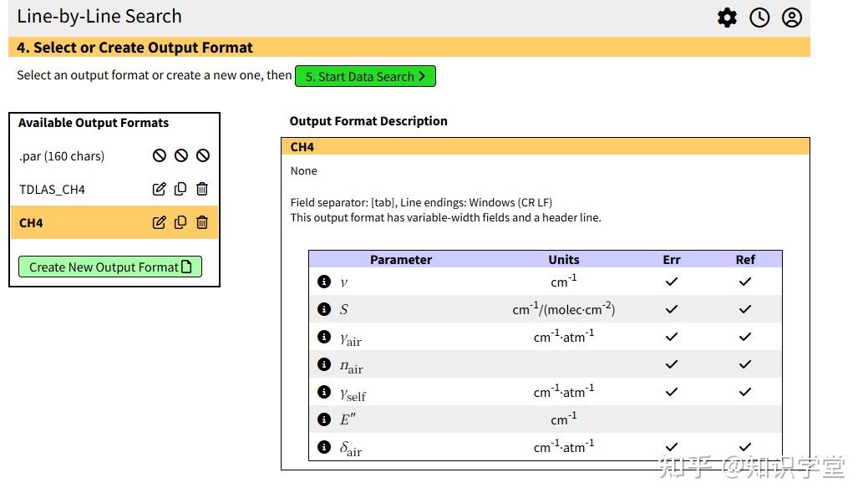Image resolution: width=868 pixels, height=503 pixels.
Task: Delete the TDLAS_CH4 output format
Action: [202, 189]
